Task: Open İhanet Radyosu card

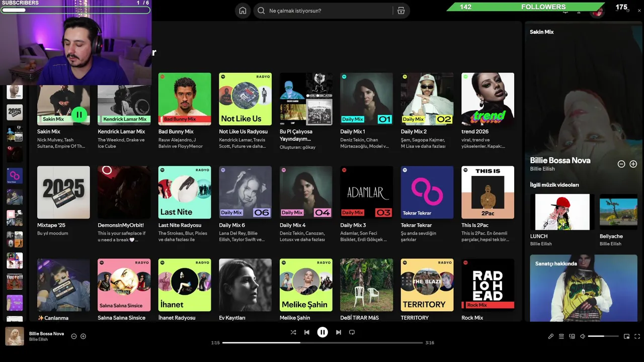Action: (x=185, y=289)
